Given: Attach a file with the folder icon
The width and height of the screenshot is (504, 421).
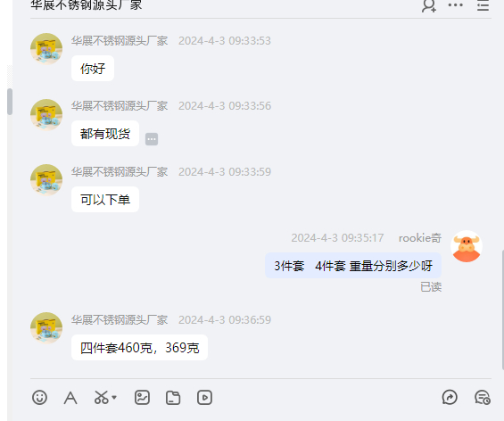Looking at the screenshot, I should point(173,398).
